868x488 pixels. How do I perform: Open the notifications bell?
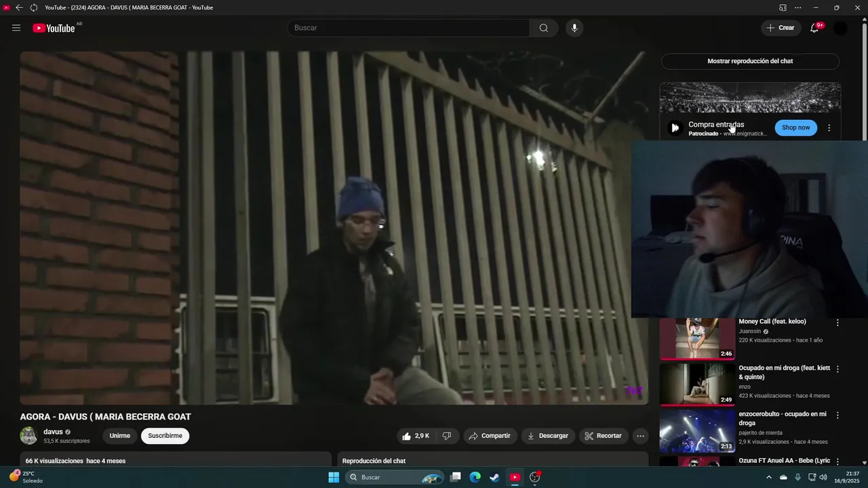coord(814,28)
